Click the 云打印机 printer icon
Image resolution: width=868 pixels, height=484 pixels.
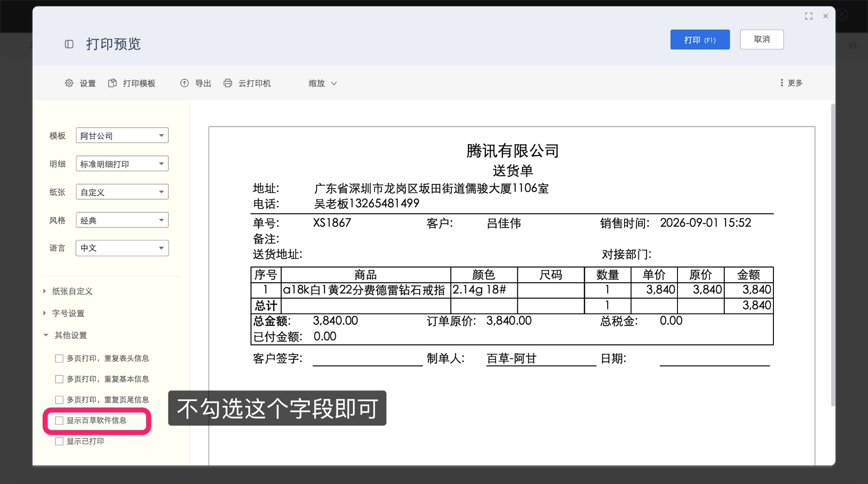pos(228,83)
